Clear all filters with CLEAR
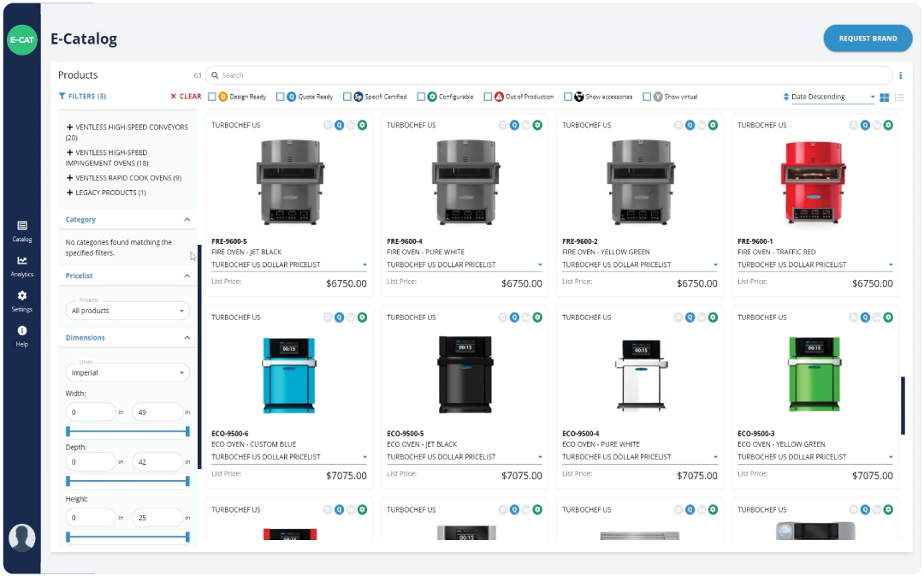The height and width of the screenshot is (576, 924). pos(186,96)
